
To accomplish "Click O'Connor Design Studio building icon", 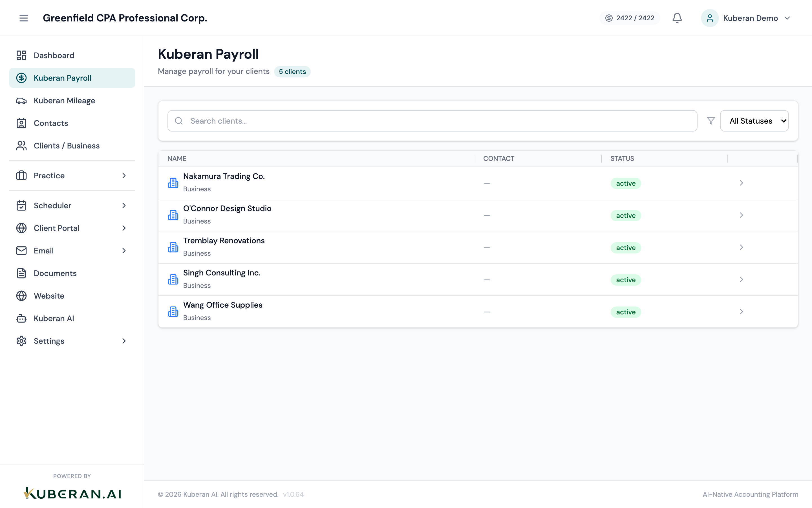I will [173, 215].
